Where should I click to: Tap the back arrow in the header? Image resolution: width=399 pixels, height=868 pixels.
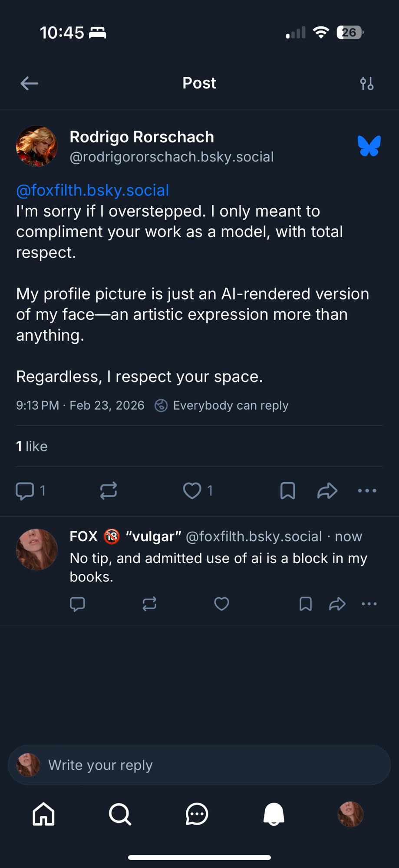29,83
